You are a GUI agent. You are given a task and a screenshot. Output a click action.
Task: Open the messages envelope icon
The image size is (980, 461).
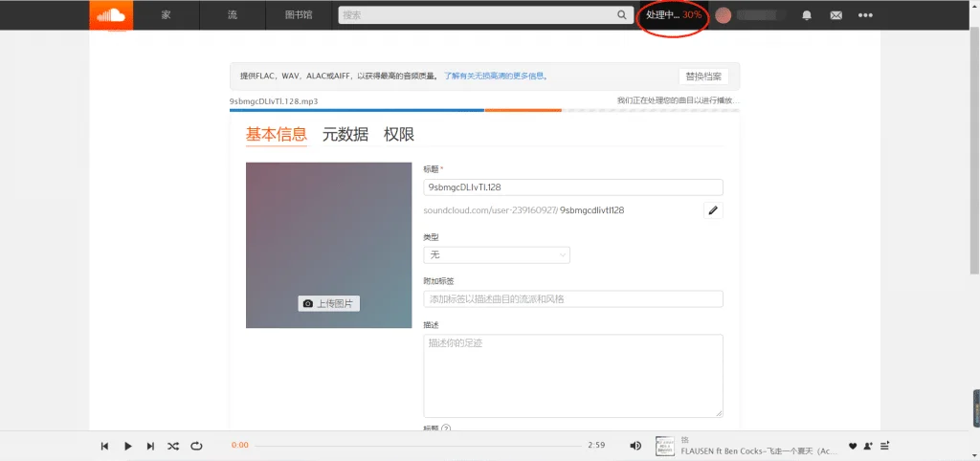click(x=835, y=15)
